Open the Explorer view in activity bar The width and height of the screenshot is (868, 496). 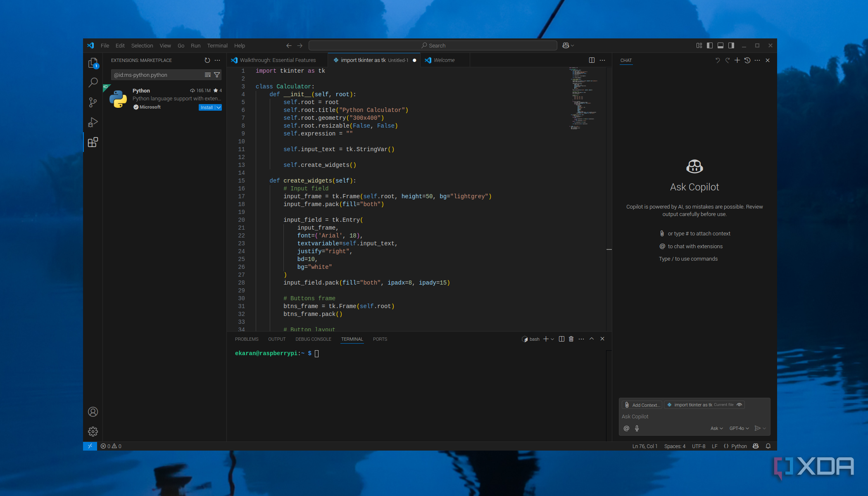click(x=93, y=63)
